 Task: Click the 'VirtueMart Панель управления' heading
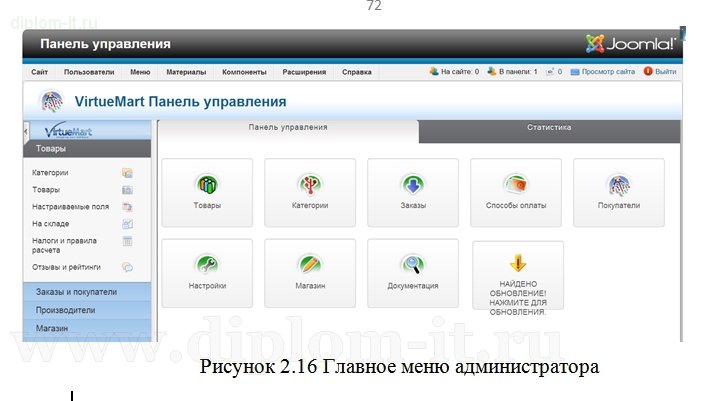[180, 102]
